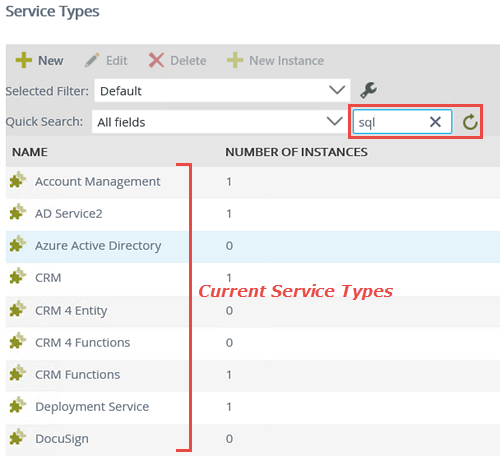This screenshot has height=456, width=500.
Task: Select the CRM 4 Entity row
Action: [253, 311]
